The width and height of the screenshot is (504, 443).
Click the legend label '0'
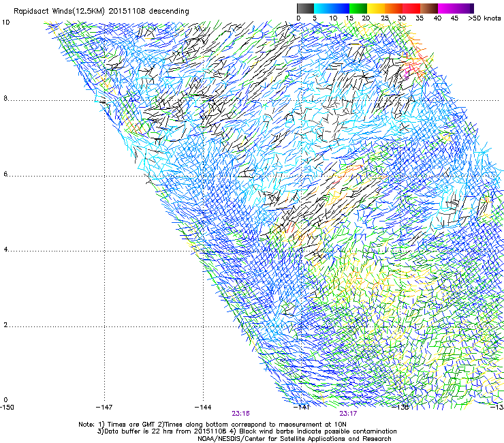pyautogui.click(x=298, y=18)
